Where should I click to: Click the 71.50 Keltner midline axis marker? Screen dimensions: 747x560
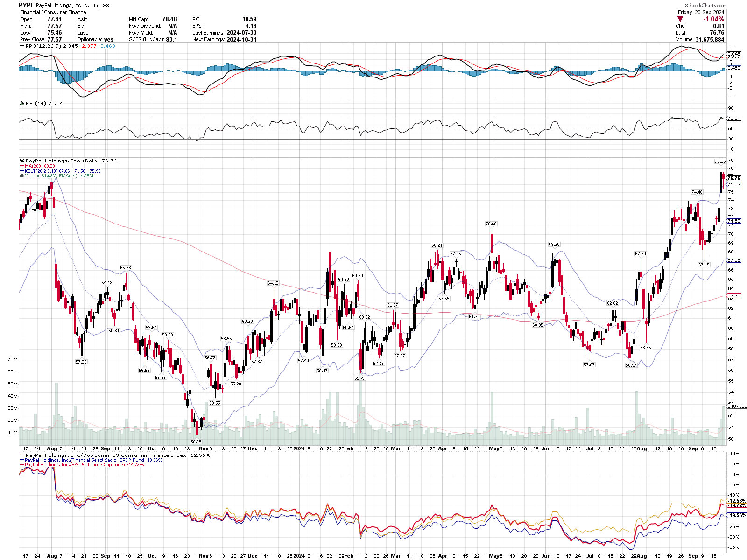pos(734,221)
